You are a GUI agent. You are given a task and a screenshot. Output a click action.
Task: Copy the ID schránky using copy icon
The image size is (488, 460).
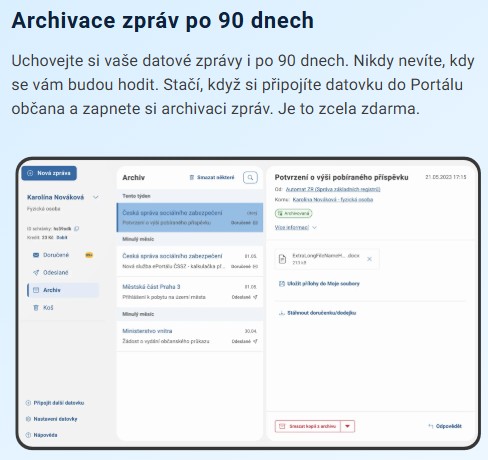(77, 229)
